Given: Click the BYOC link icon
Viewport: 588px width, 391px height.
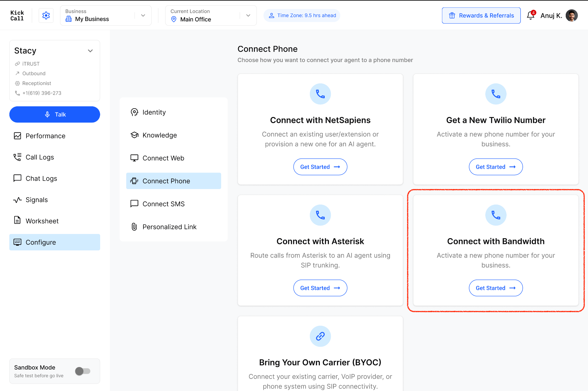Looking at the screenshot, I should pyautogui.click(x=320, y=336).
